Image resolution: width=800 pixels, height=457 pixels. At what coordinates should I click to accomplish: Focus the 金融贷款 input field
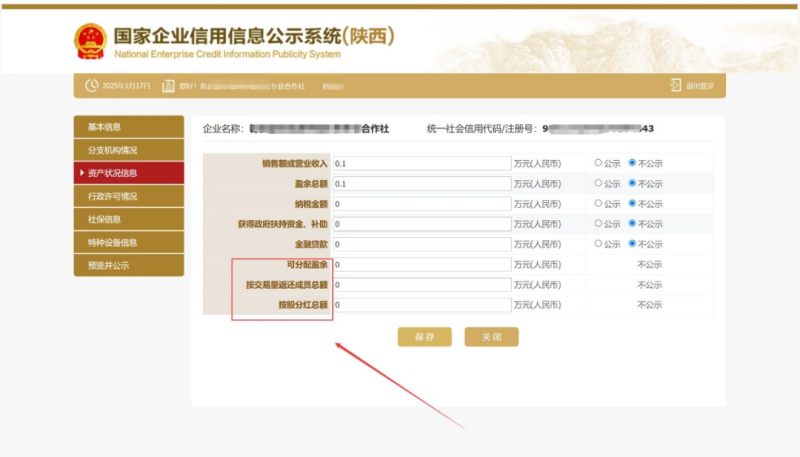(x=422, y=244)
